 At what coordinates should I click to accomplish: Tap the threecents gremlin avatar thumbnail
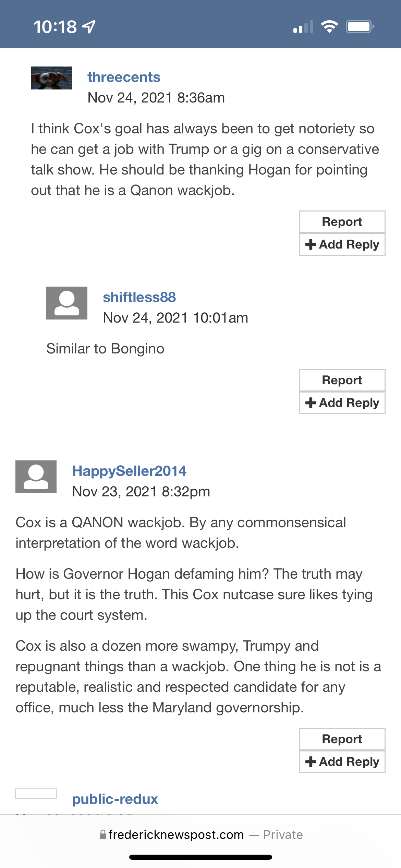click(51, 78)
